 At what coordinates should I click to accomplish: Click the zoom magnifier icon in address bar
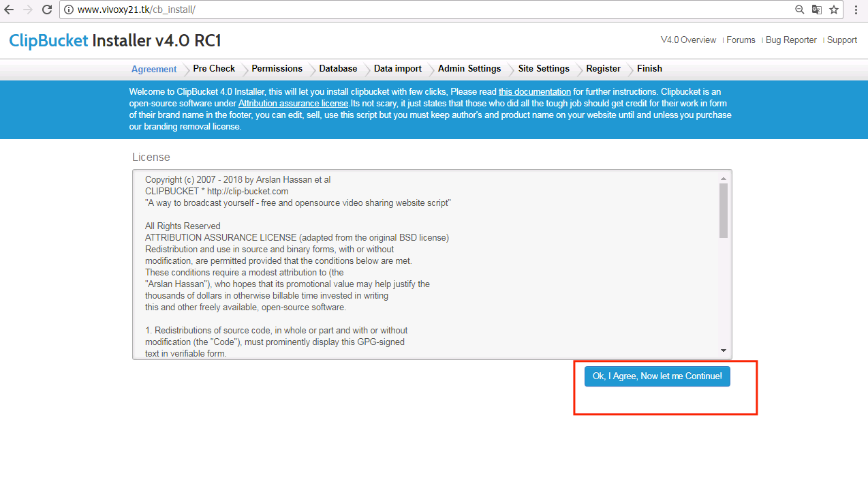pyautogui.click(x=800, y=10)
